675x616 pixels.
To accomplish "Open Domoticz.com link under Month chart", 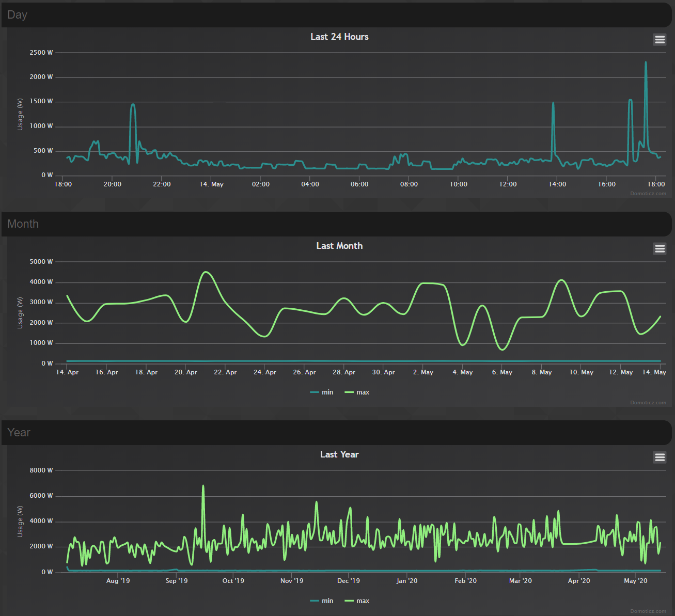I will pos(648,403).
